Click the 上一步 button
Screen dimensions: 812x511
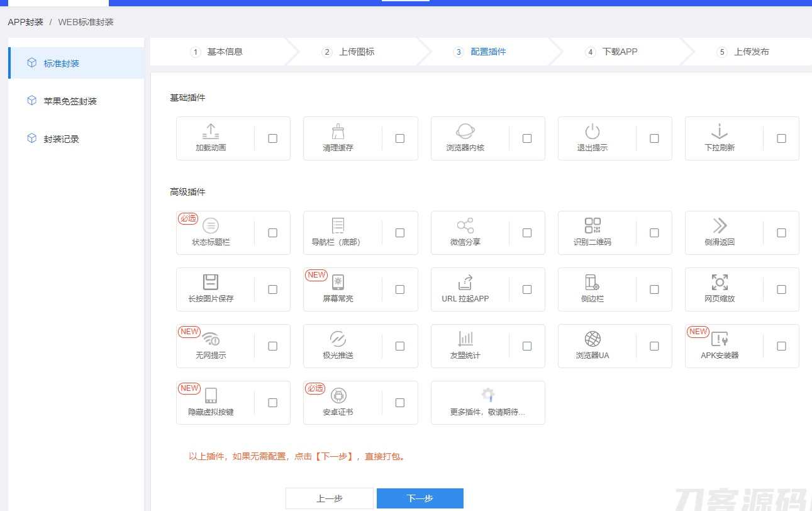click(330, 498)
